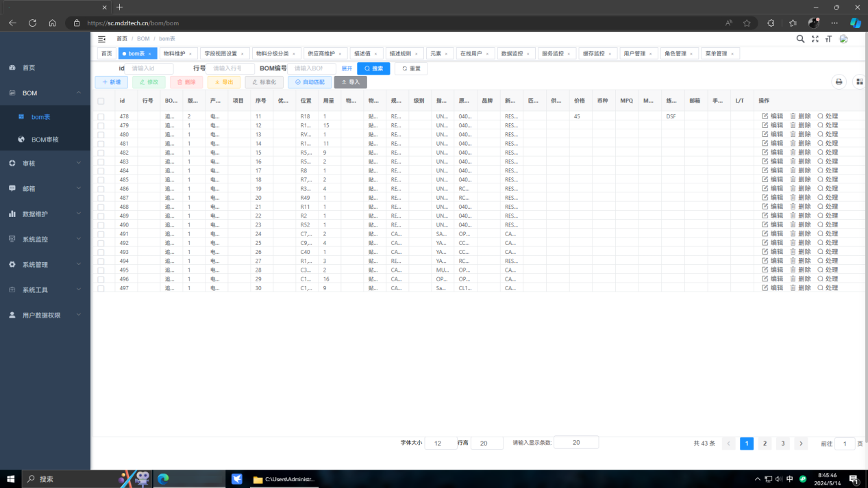Image resolution: width=868 pixels, height=488 pixels.
Task: Open the font size adjuster icon
Action: point(829,39)
